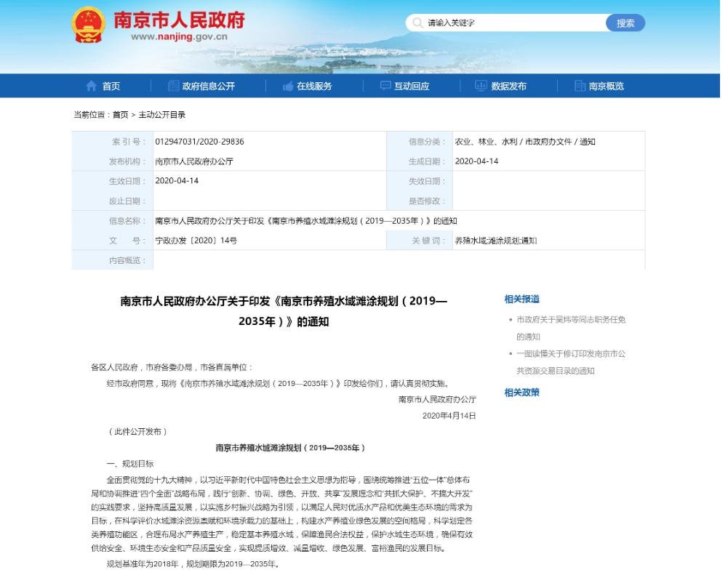Click the 相关政策 section heading
The image size is (728, 575).
tap(522, 392)
